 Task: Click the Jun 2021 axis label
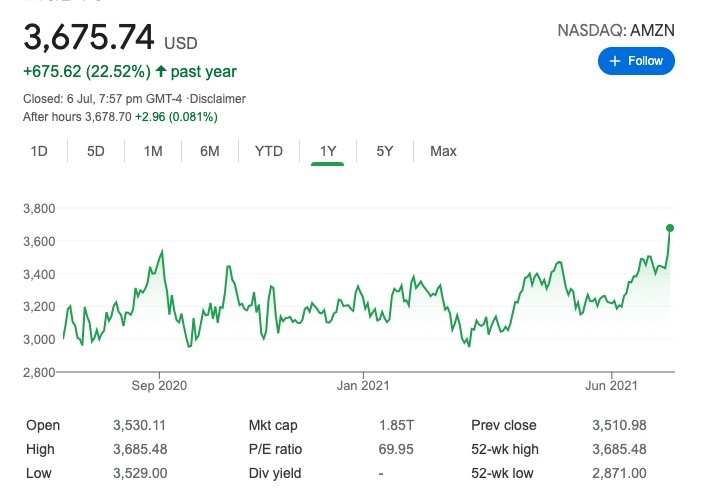coord(611,386)
